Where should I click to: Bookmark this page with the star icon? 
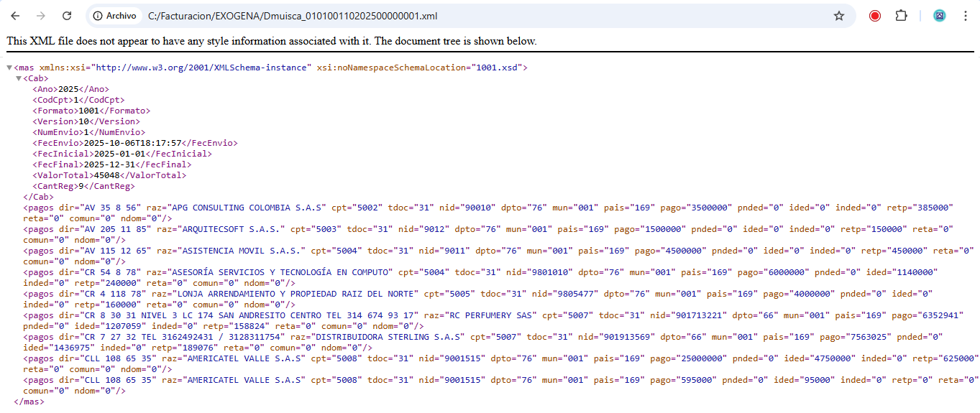pyautogui.click(x=838, y=16)
